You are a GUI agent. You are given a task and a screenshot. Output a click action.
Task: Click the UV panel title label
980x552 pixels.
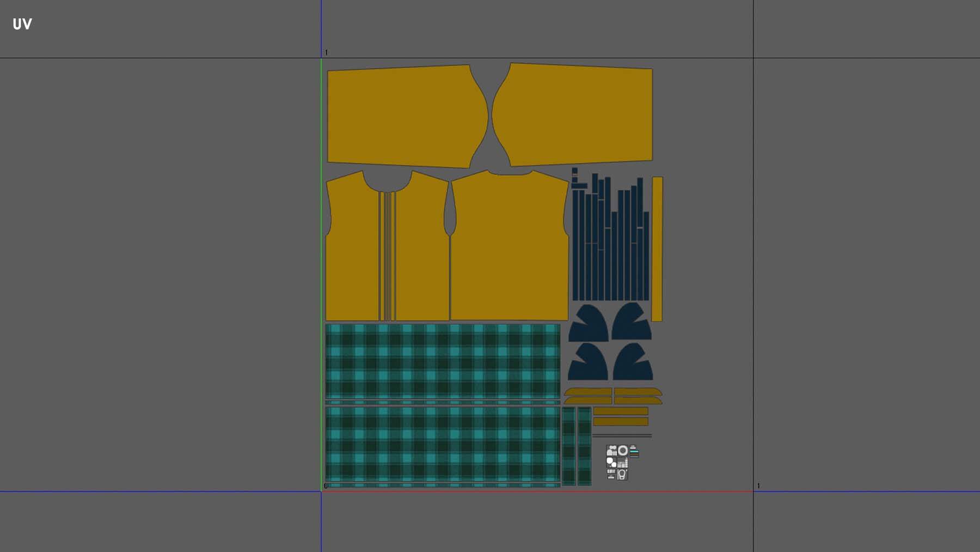(22, 24)
